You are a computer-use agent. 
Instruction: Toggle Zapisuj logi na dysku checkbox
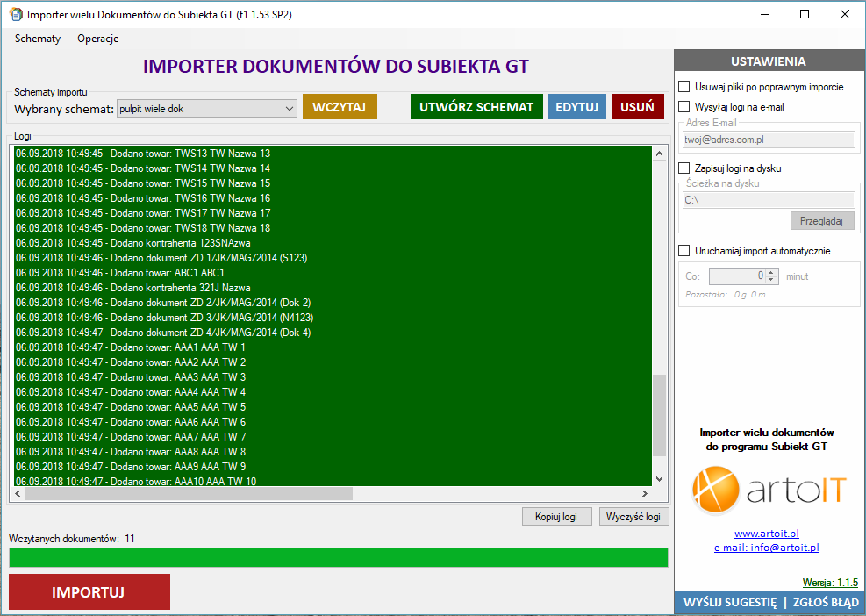[x=684, y=168]
